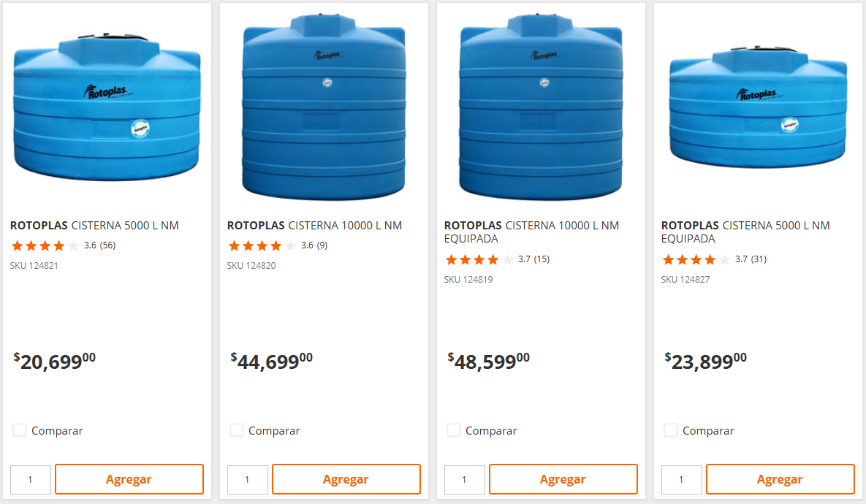Focus quantity field for the $48,599 cistern
The width and height of the screenshot is (866, 504).
[465, 480]
